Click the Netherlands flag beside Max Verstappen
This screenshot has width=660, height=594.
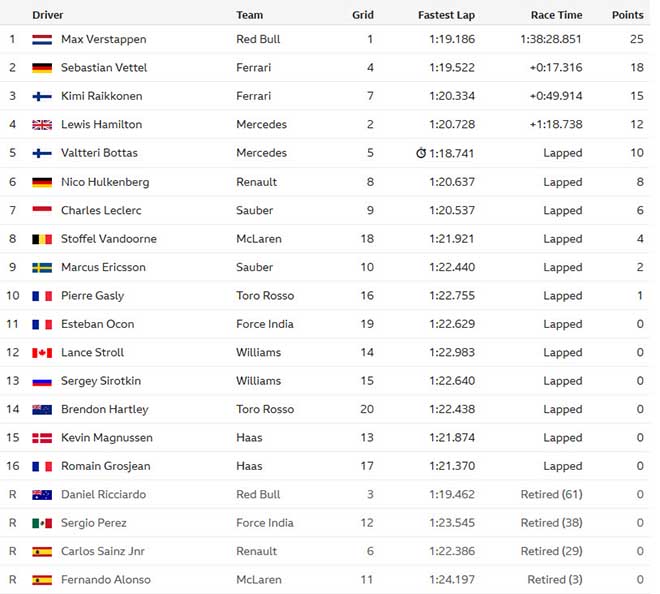pyautogui.click(x=42, y=40)
